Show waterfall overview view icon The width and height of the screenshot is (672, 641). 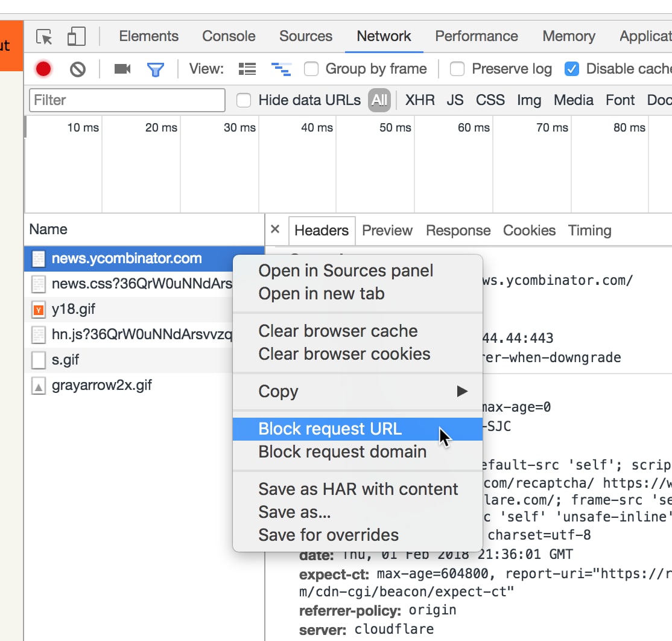[x=281, y=69]
